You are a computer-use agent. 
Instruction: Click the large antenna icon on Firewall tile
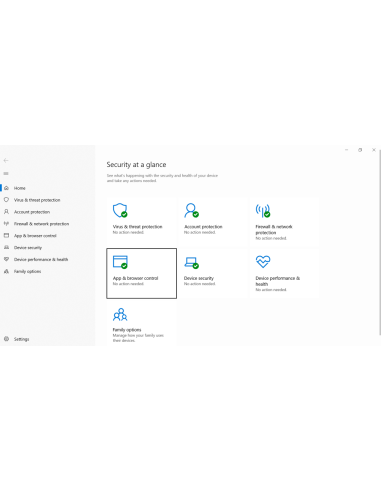(x=263, y=210)
